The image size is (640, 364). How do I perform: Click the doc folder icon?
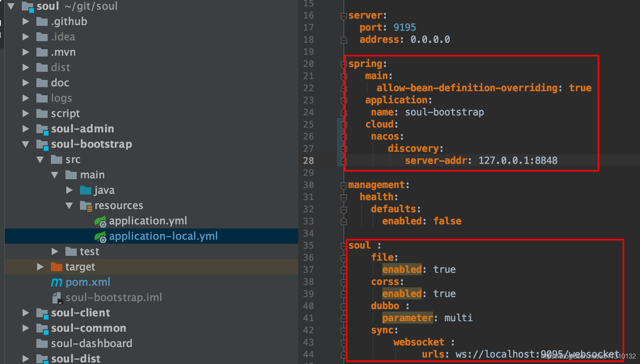coord(42,83)
